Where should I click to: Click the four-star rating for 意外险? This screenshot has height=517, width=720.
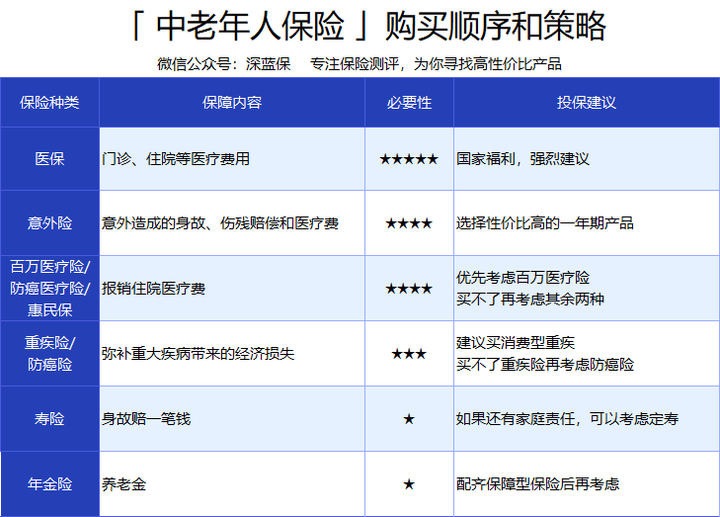click(408, 223)
